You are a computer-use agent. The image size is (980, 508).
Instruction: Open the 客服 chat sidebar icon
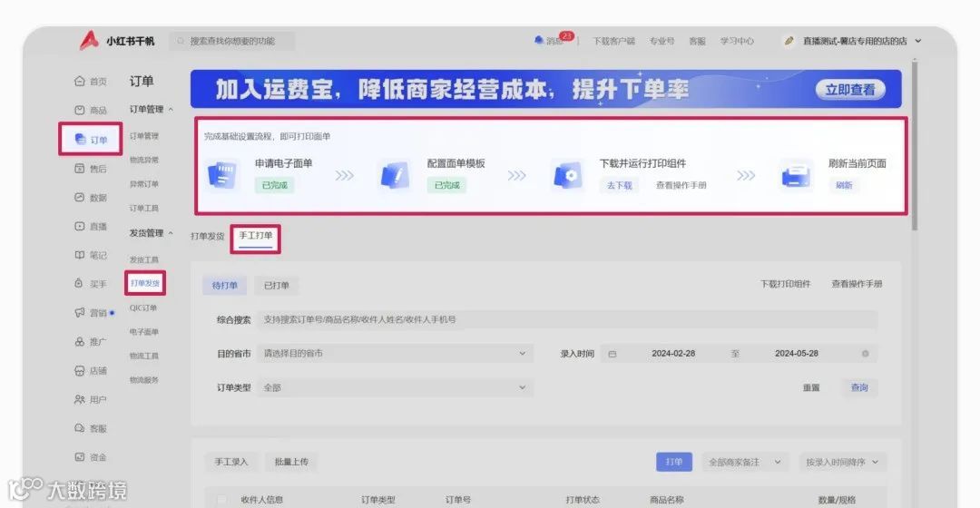[x=79, y=428]
